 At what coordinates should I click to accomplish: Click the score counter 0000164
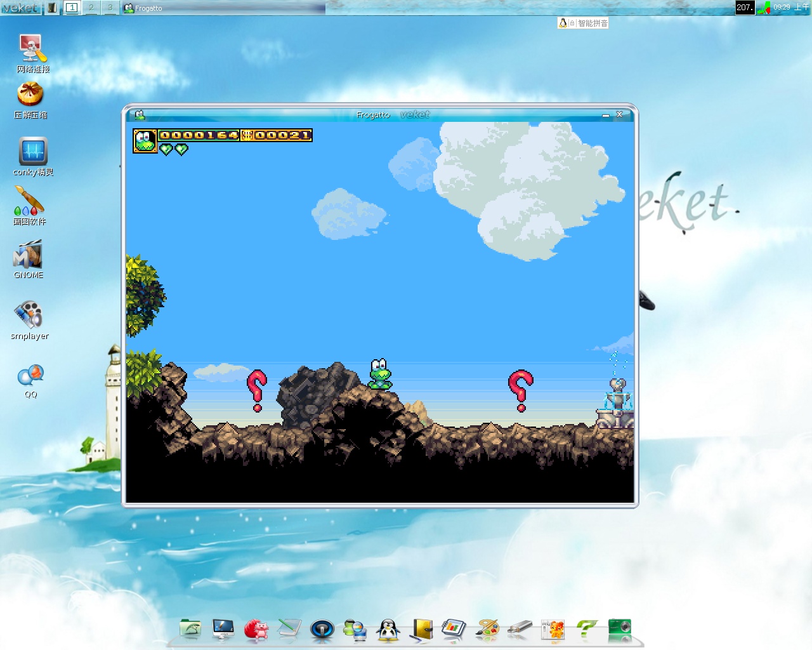(199, 135)
